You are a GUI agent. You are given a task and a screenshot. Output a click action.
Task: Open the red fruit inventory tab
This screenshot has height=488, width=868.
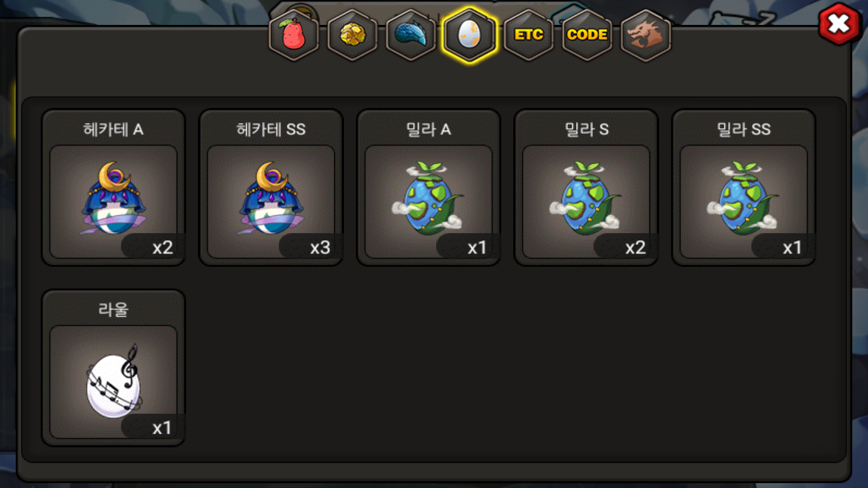pyautogui.click(x=293, y=35)
